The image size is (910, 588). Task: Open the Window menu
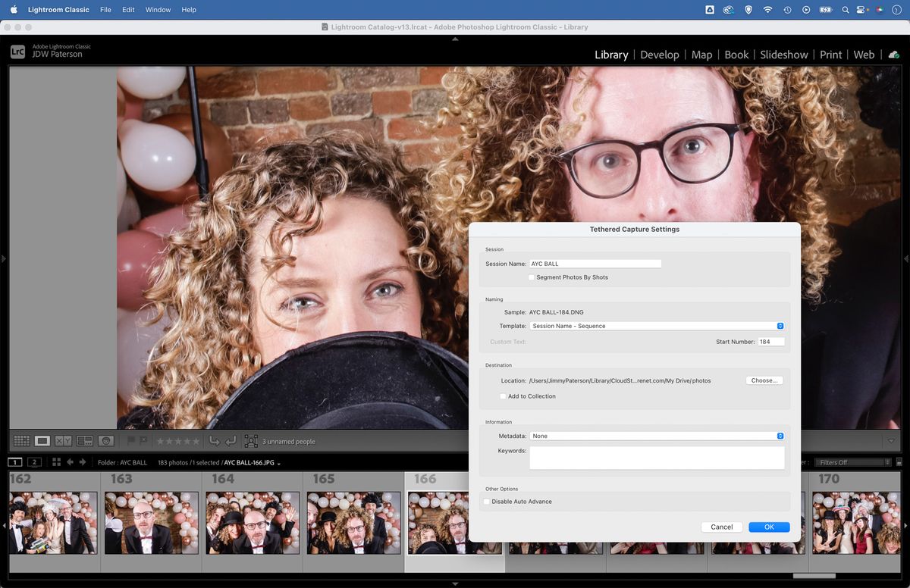pyautogui.click(x=158, y=9)
